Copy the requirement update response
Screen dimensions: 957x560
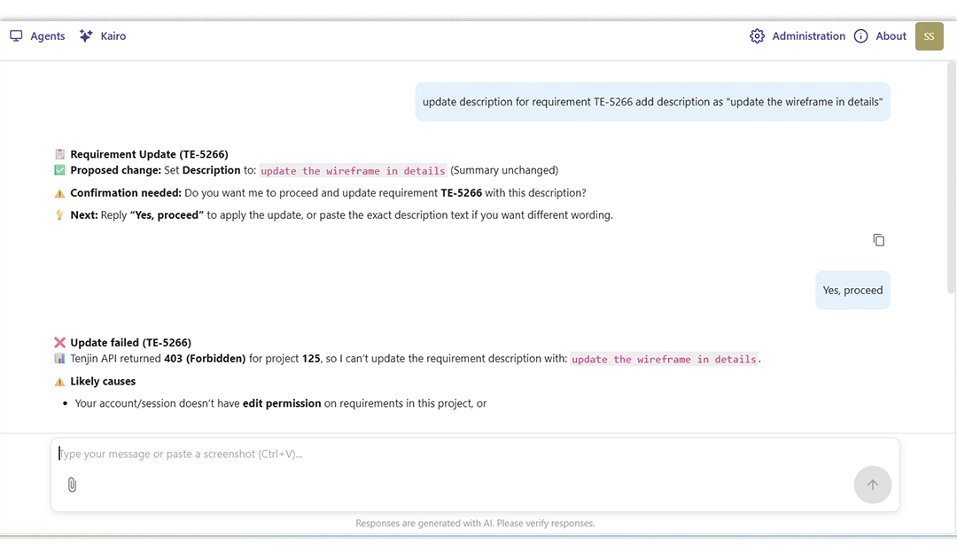pyautogui.click(x=878, y=240)
